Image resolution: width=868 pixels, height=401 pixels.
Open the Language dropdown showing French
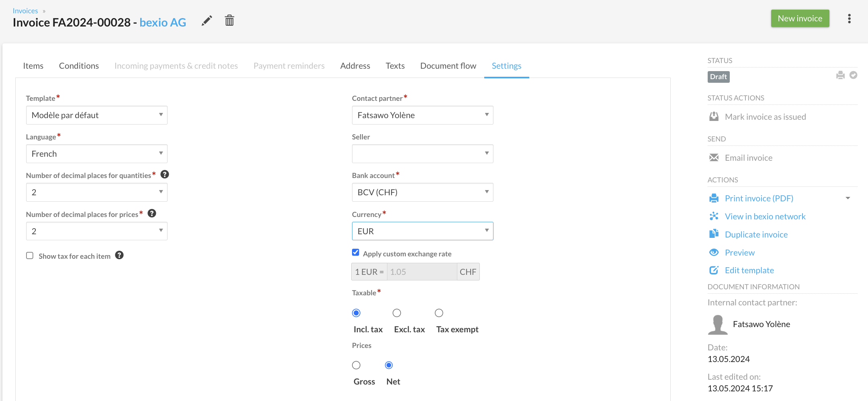tap(97, 154)
